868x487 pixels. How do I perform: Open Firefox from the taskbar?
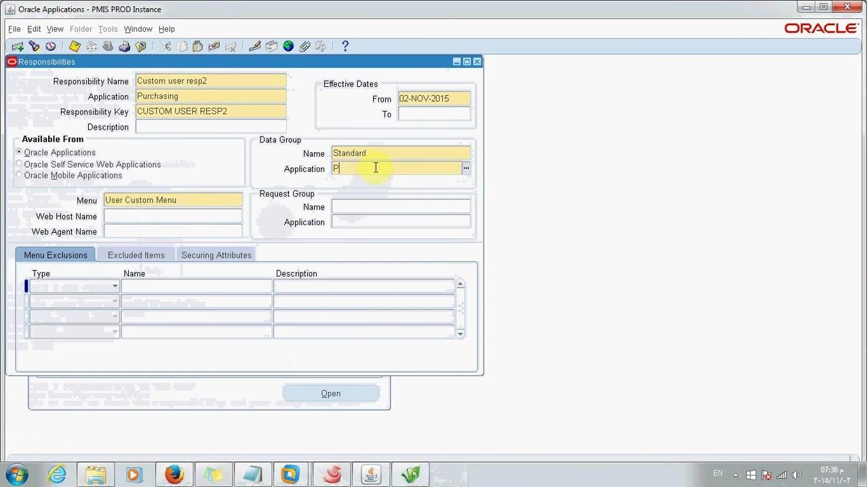point(174,474)
